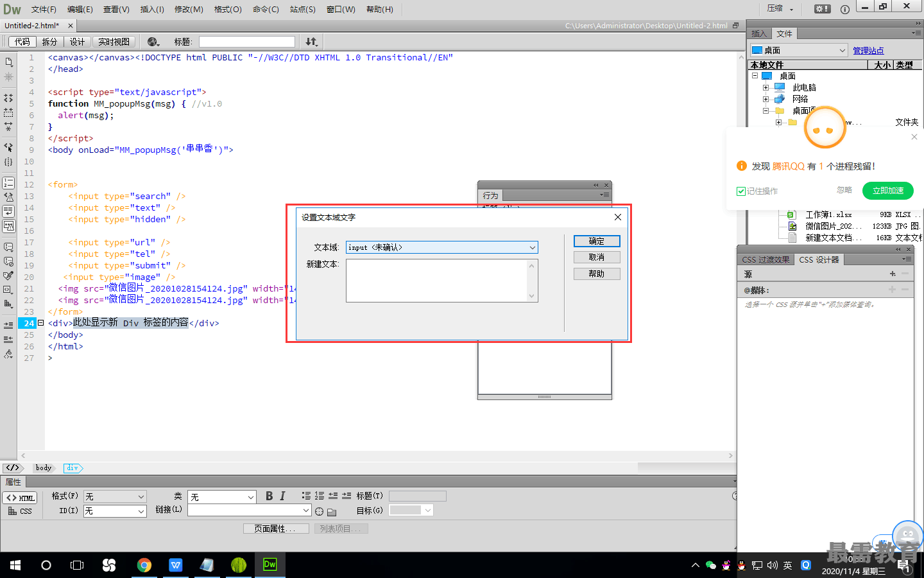
Task: Click the unordered list icon in properties
Action: [x=306, y=496]
